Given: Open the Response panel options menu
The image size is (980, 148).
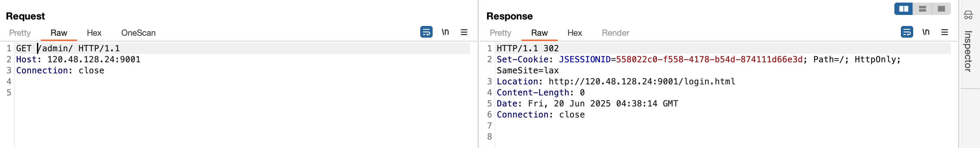Looking at the screenshot, I should [x=944, y=32].
